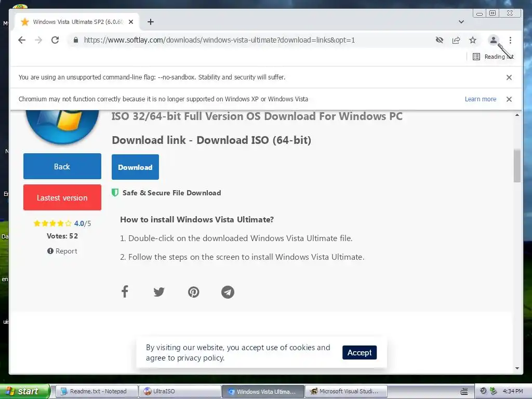The width and height of the screenshot is (532, 399).
Task: Click the scrollbar down arrow
Action: [x=517, y=368]
